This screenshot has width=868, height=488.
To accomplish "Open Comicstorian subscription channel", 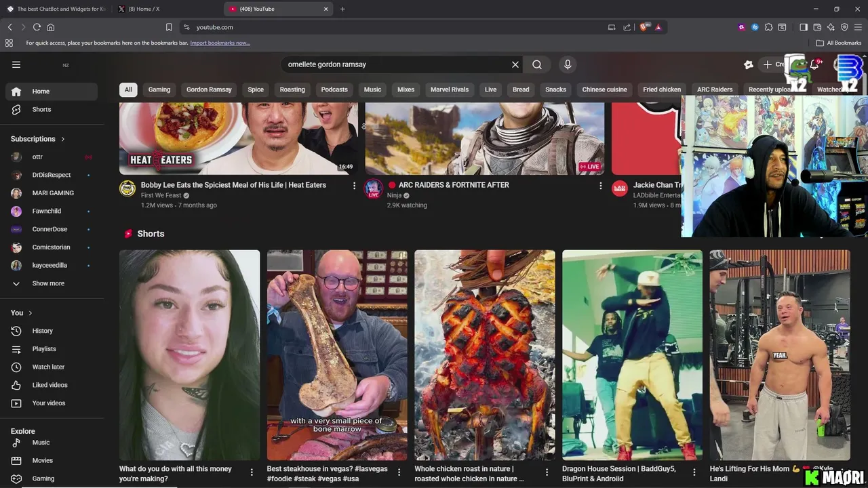I will tap(52, 247).
